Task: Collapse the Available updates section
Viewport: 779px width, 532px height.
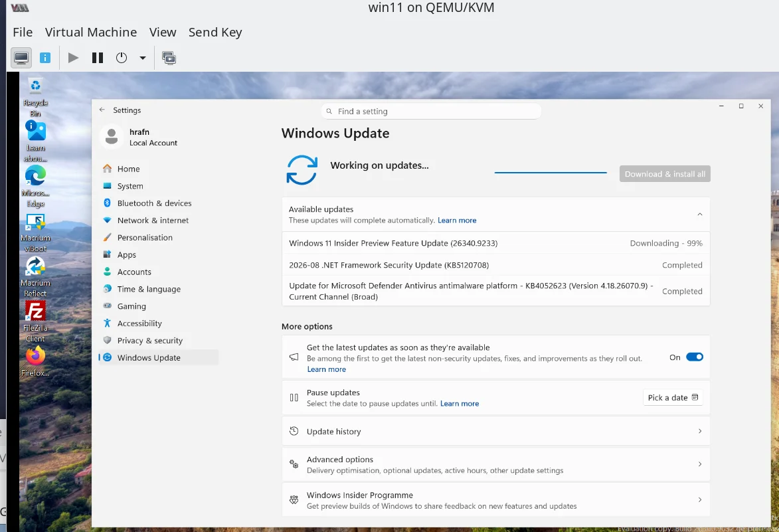Action: tap(699, 215)
